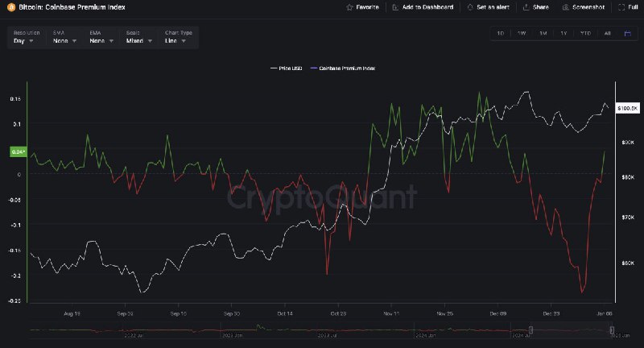Open the Scale Mixed dropdown
The height and width of the screenshot is (348, 644).
coord(139,37)
